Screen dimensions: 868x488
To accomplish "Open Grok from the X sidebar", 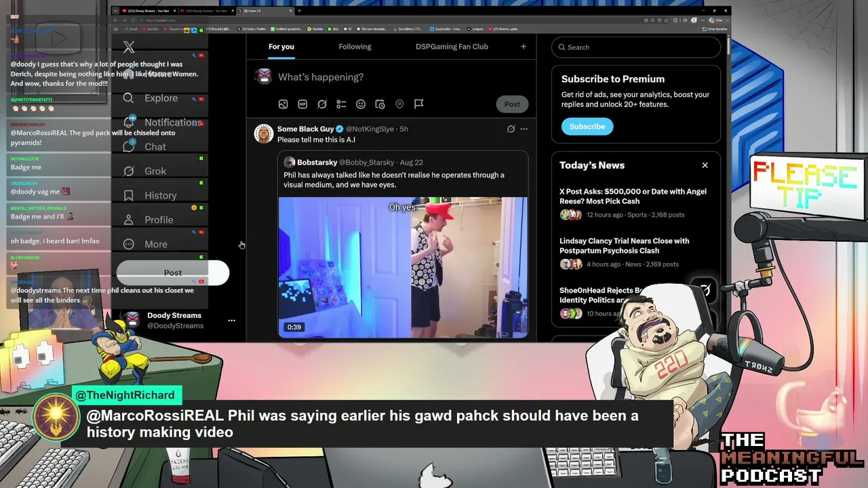I will click(144, 171).
